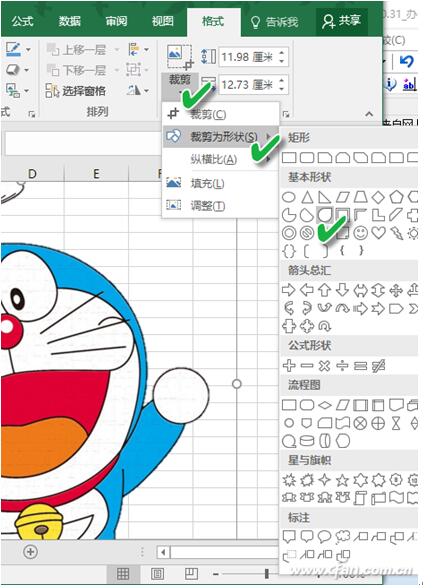This screenshot has height=588, width=434.
Task: Choose the highlighted teardrop shape
Action: point(324,215)
